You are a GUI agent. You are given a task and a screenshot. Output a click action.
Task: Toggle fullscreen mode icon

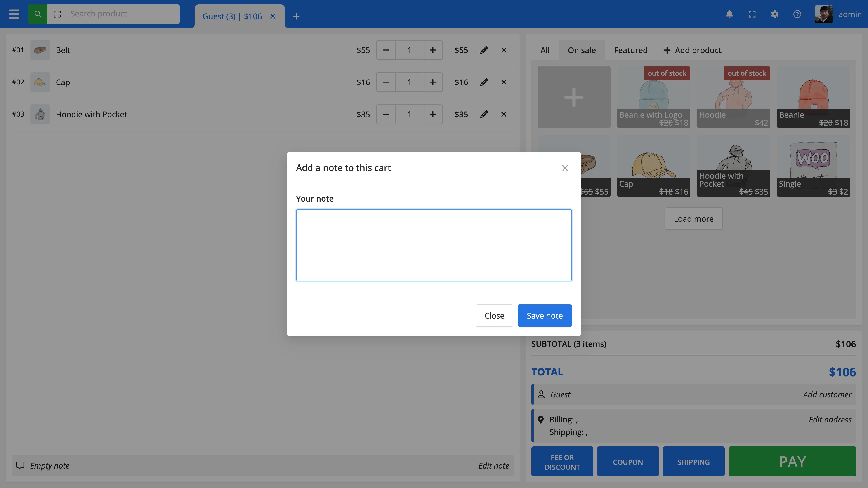tap(752, 14)
